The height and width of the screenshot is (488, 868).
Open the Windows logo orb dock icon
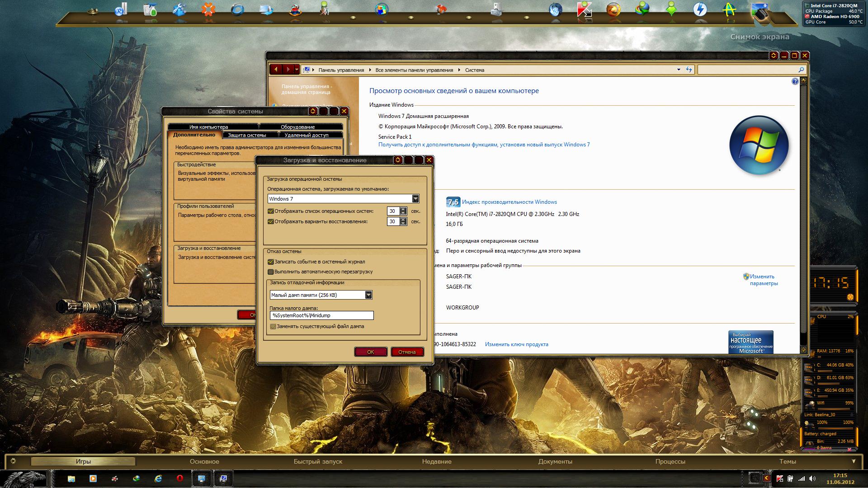(382, 9)
